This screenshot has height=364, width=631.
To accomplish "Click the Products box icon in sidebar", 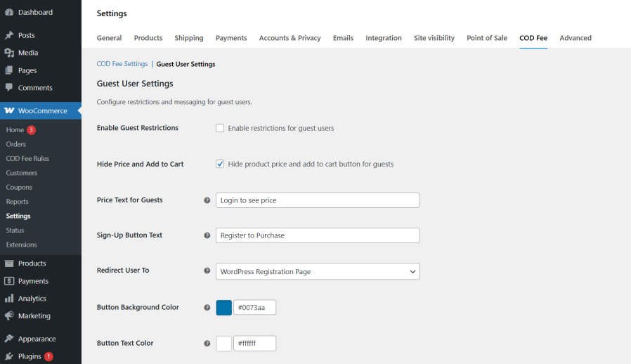I will 9,264.
